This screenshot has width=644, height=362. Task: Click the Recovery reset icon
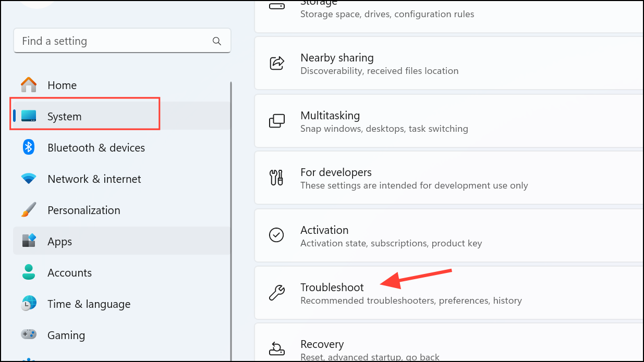pyautogui.click(x=277, y=348)
